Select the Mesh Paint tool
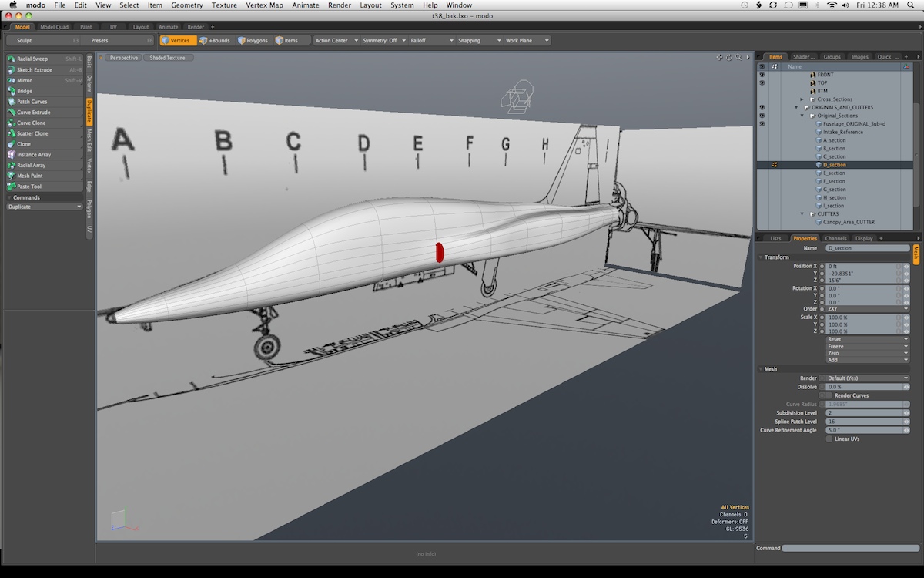924x578 pixels. pos(29,176)
